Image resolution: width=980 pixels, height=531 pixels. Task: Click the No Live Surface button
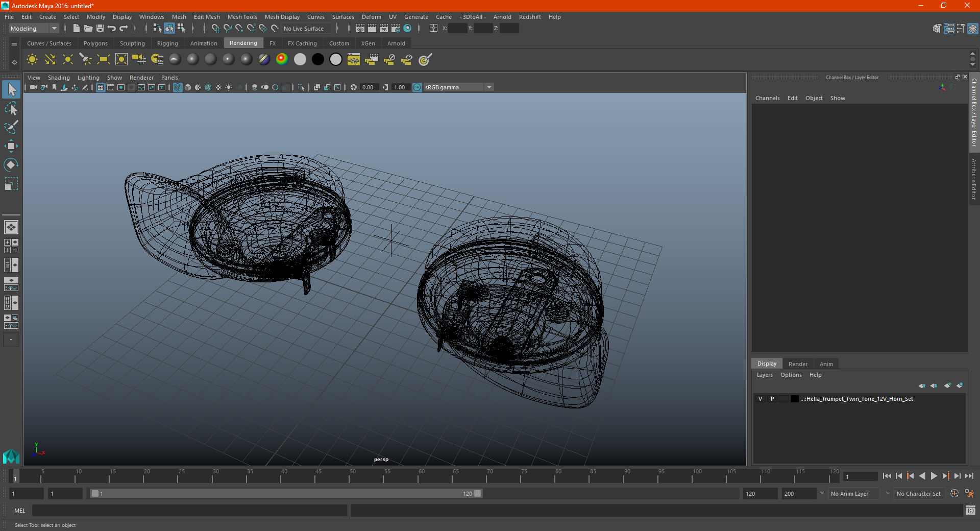pyautogui.click(x=304, y=29)
